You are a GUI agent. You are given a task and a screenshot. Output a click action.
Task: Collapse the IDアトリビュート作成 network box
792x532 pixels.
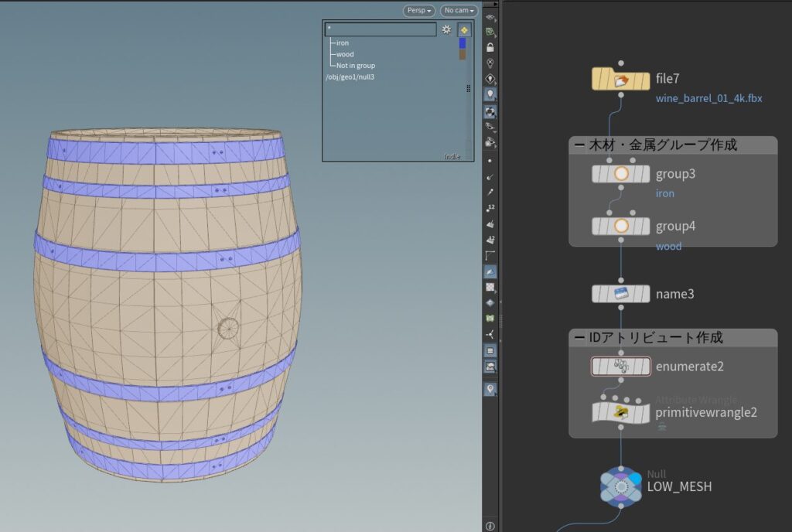[x=579, y=338]
